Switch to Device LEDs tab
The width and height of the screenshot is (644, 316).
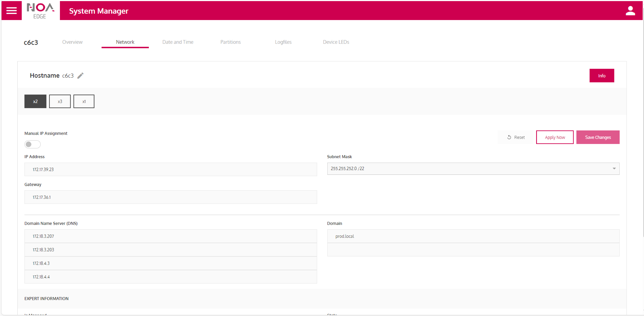[x=336, y=42]
